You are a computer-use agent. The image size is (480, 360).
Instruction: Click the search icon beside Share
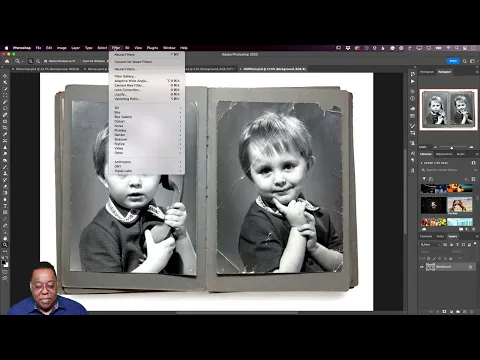pyautogui.click(x=465, y=61)
